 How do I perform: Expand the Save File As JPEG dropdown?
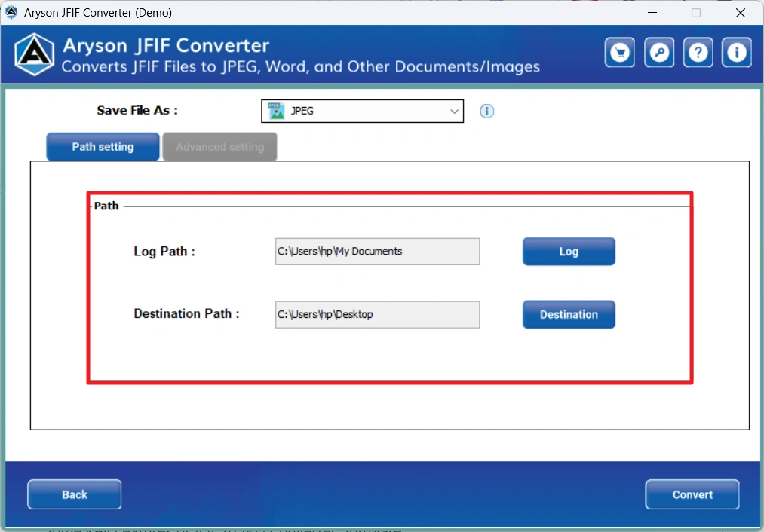point(362,111)
